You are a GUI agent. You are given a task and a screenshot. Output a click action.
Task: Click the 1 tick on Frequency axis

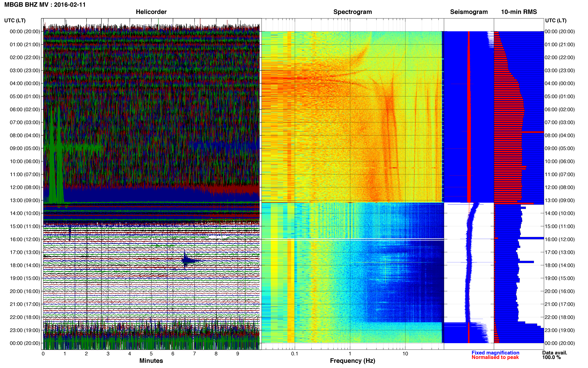click(350, 354)
